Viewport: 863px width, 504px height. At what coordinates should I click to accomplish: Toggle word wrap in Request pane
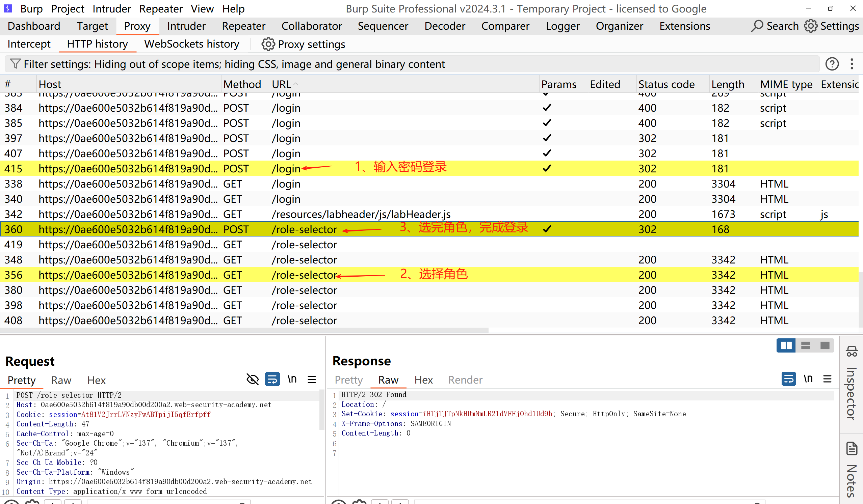(x=272, y=380)
